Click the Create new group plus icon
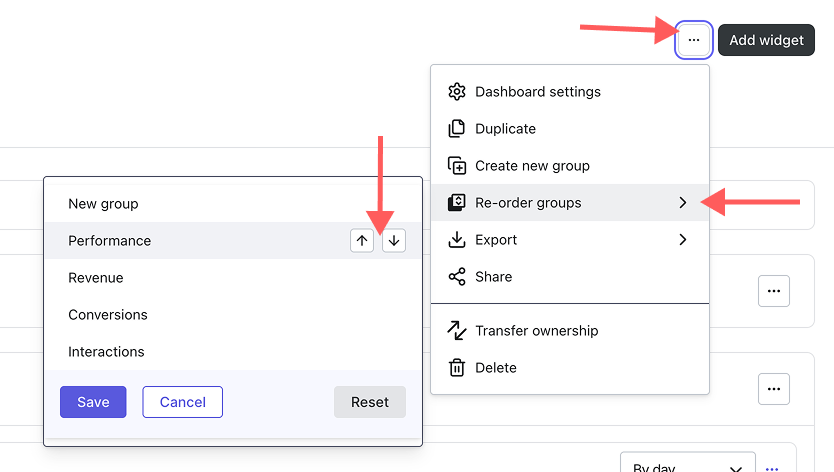The height and width of the screenshot is (472, 834). (x=456, y=165)
